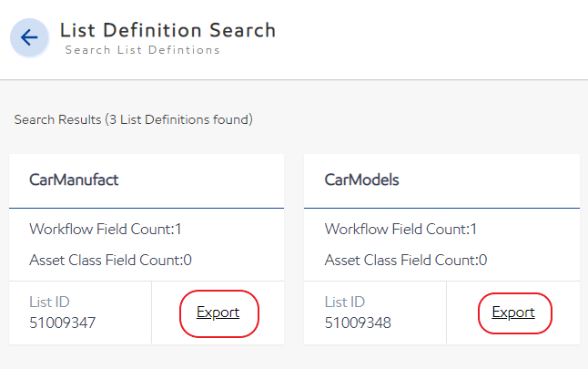Click List ID label in CarManufact card
This screenshot has height=369, width=588.
click(x=49, y=302)
